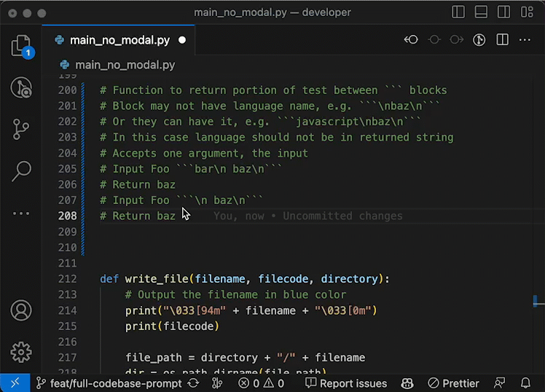Click line number 208 in the gutter

pos(68,216)
